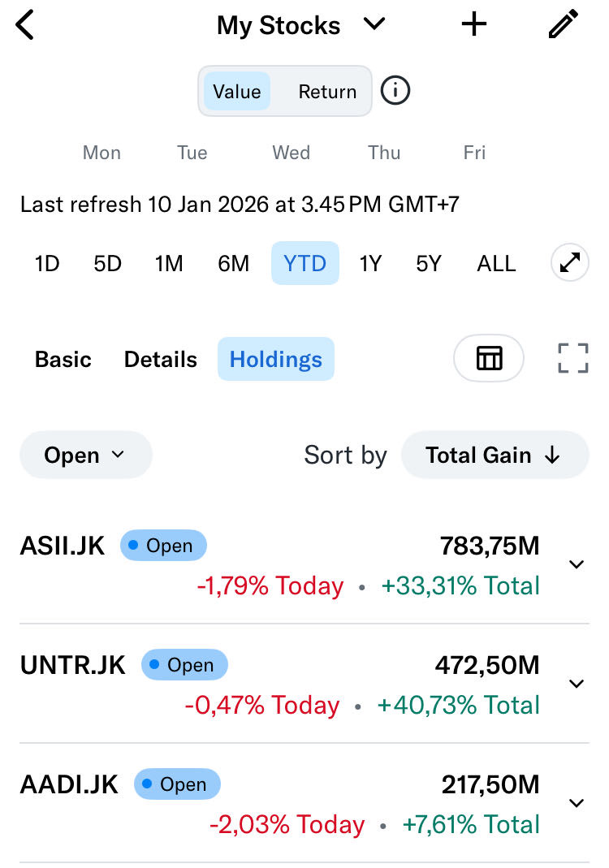Expand the UNTR.JK holding details
The image size is (609, 868).
(577, 684)
